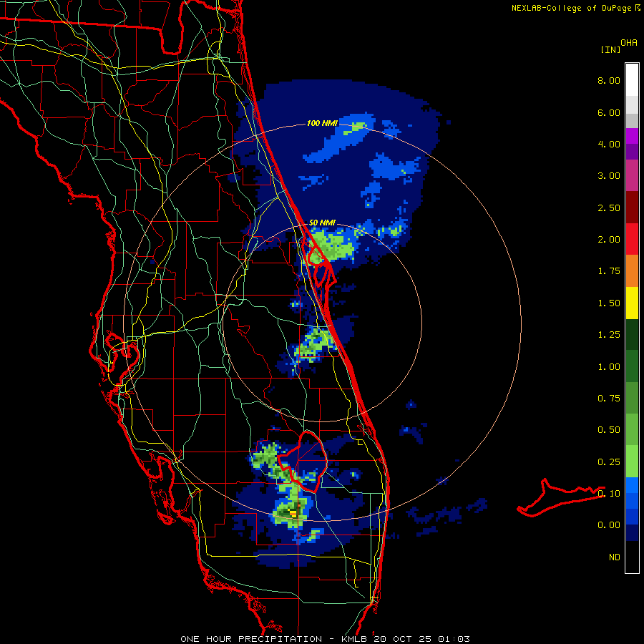Pick the yellow swatch in the color scale
The image size is (644, 644).
632,303
